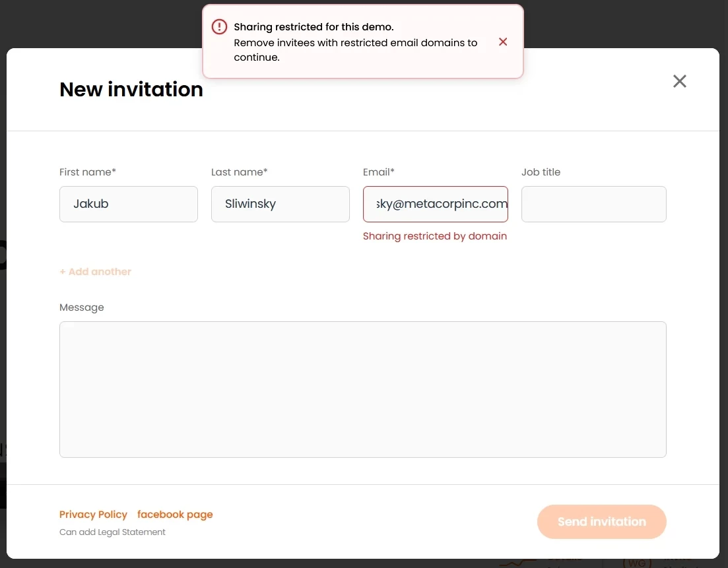
Task: Click inside the Message text area
Action: pyautogui.click(x=362, y=389)
